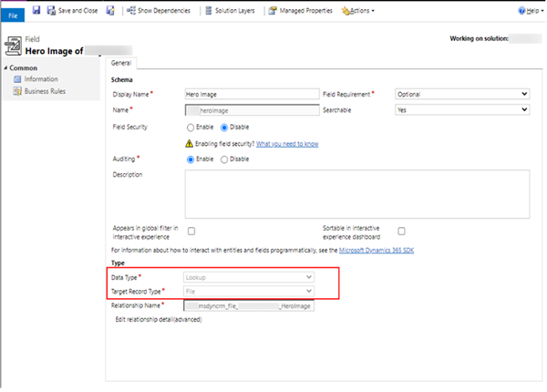Open the Searchable dropdown
The width and height of the screenshot is (547, 392).
[x=461, y=109]
